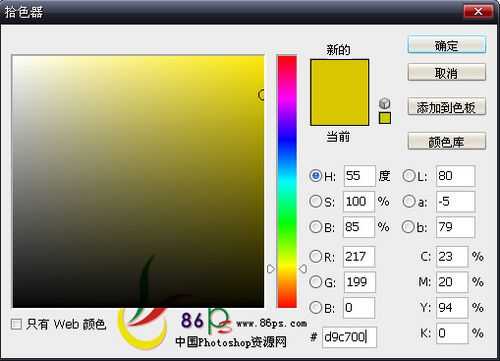The height and width of the screenshot is (361, 500).
Task: Click the brightness field showing 85
Action: point(359,227)
